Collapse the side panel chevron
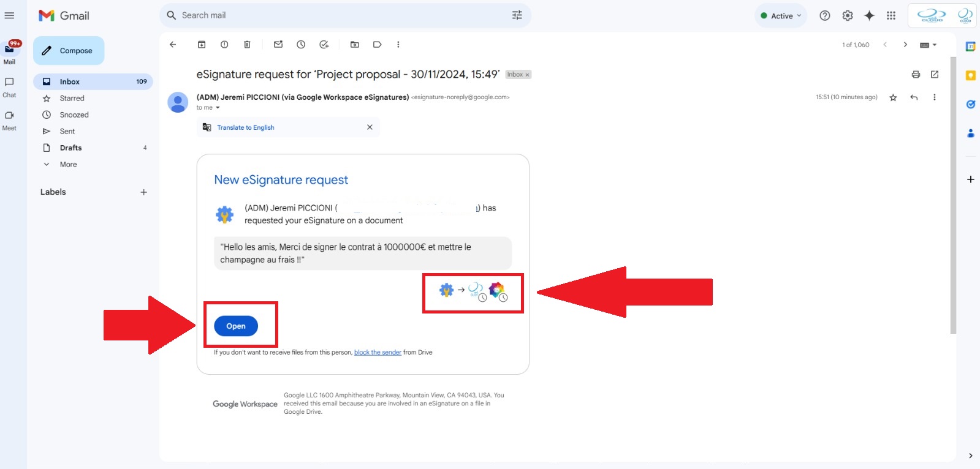 coord(970,456)
